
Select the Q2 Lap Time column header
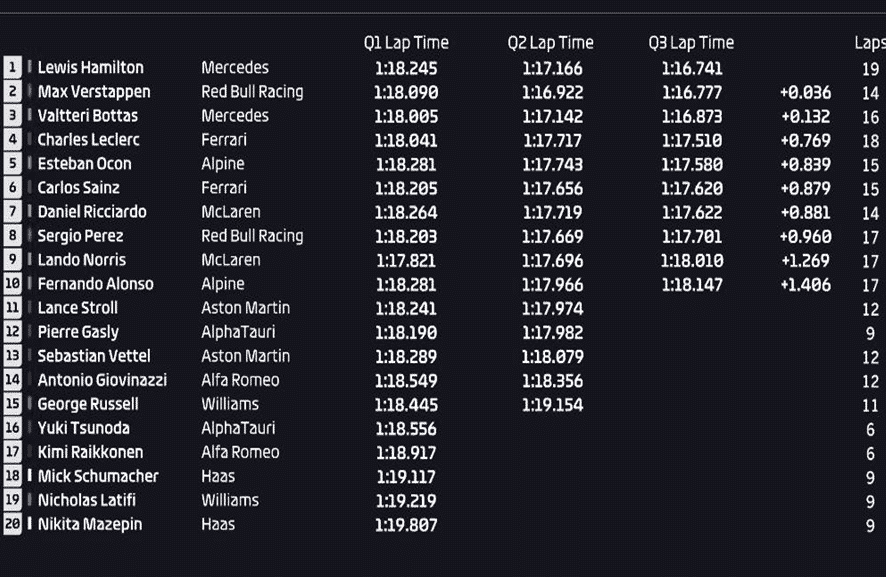550,42
